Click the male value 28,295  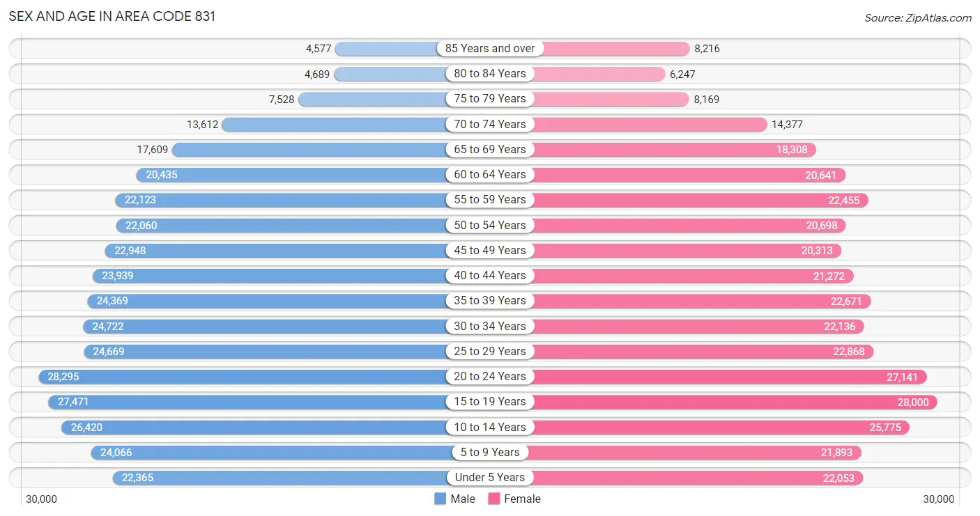pos(63,377)
